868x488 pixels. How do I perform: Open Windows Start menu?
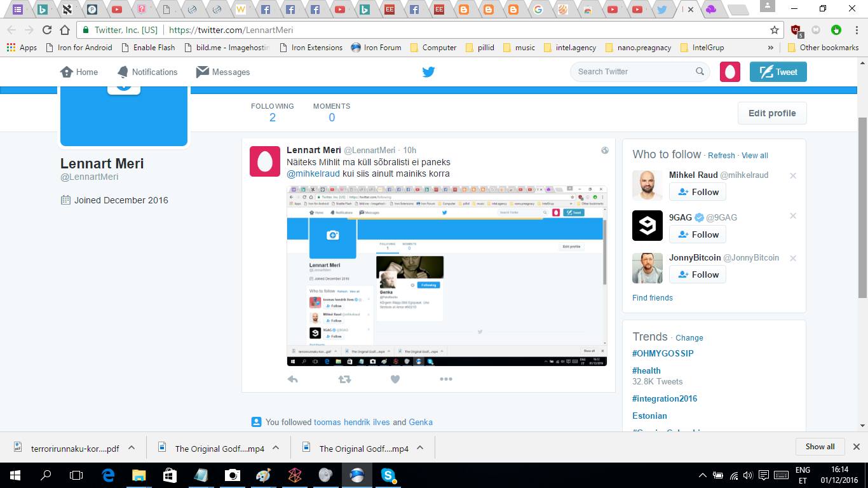15,475
